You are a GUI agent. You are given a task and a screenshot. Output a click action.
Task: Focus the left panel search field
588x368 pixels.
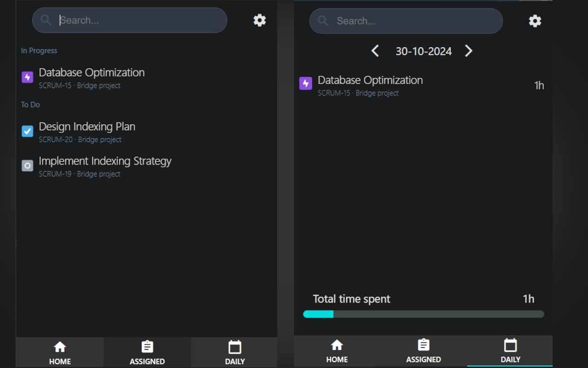138,20
